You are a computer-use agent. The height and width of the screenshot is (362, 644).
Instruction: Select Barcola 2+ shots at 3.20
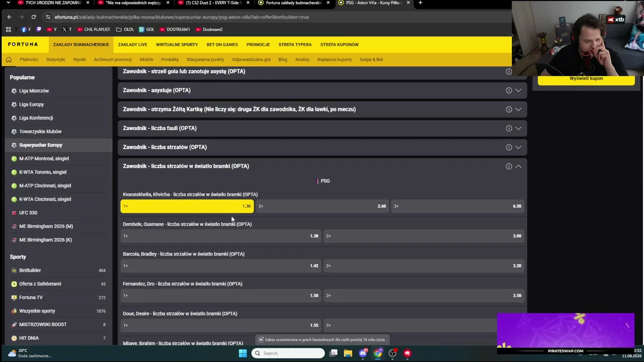click(424, 265)
